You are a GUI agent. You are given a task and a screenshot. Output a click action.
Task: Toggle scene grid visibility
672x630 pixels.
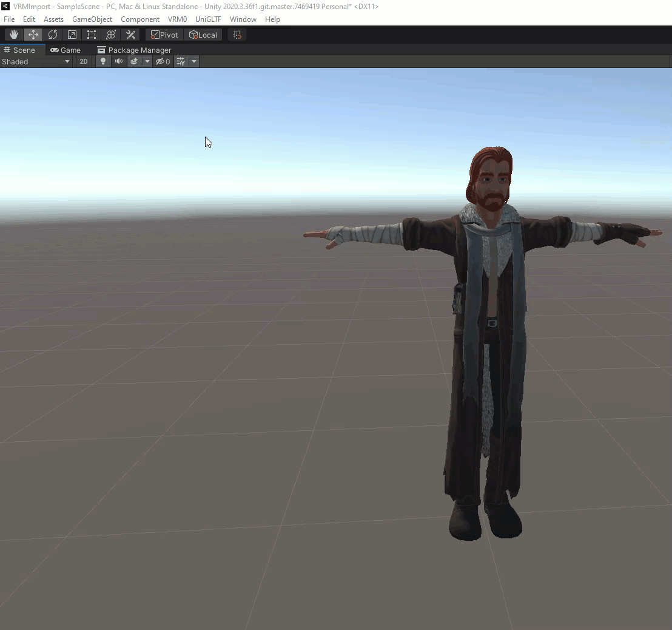click(x=181, y=61)
